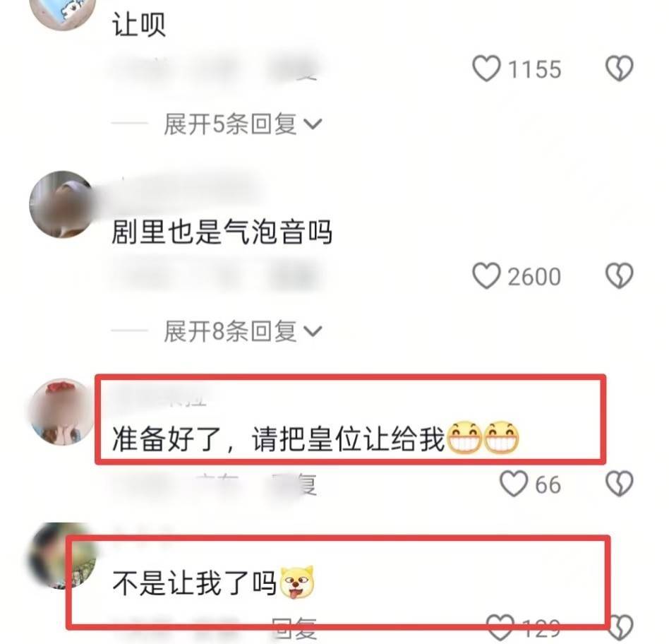
Task: Like the comment with 66 likes
Action: point(514,484)
